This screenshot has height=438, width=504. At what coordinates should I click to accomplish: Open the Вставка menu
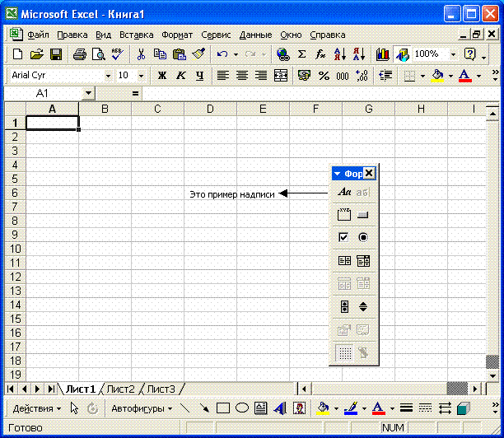point(136,35)
